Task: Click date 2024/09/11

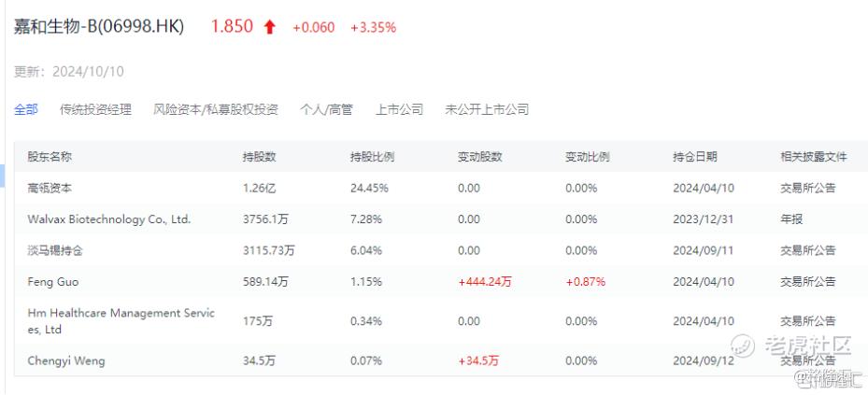Action: [704, 250]
